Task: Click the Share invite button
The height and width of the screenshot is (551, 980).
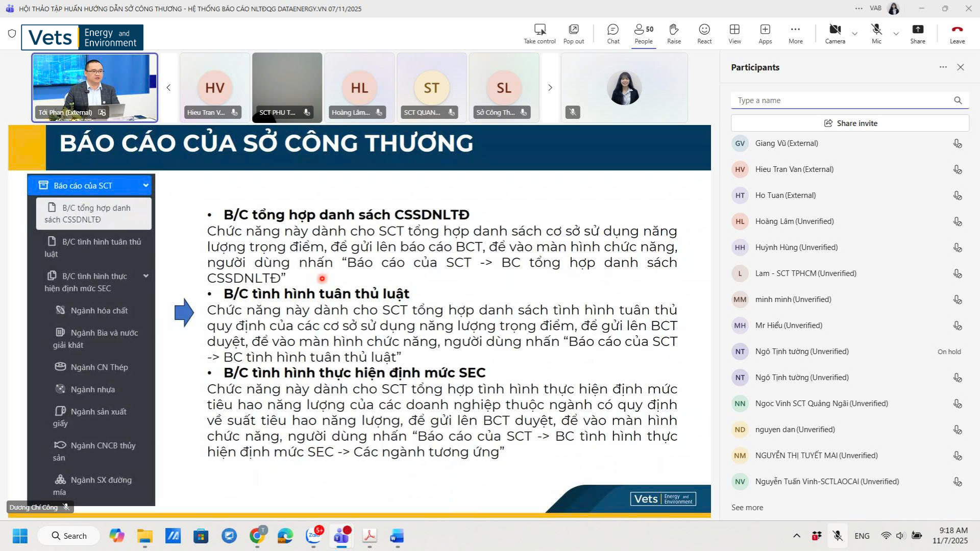Action: click(849, 123)
